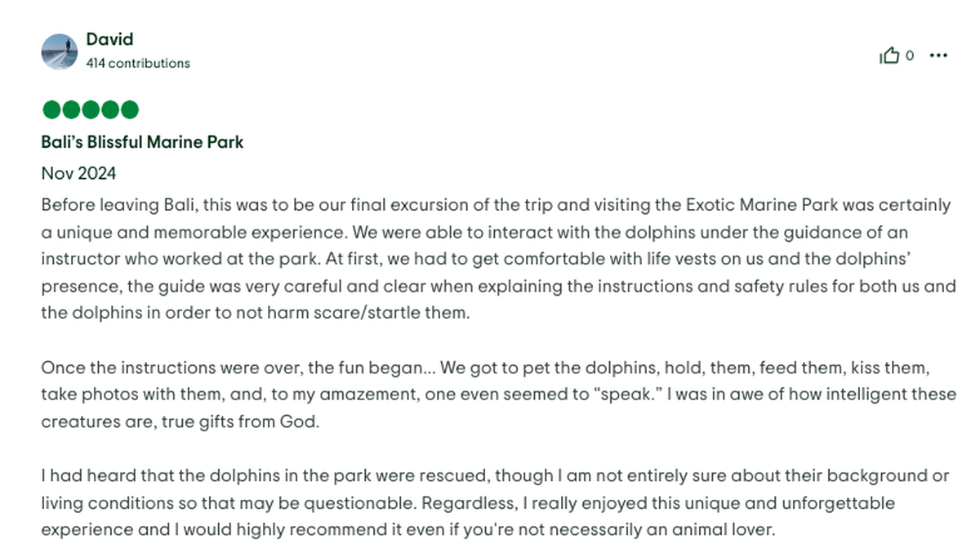This screenshot has height=544, width=980.
Task: View David's 414 contributions
Action: [x=138, y=63]
